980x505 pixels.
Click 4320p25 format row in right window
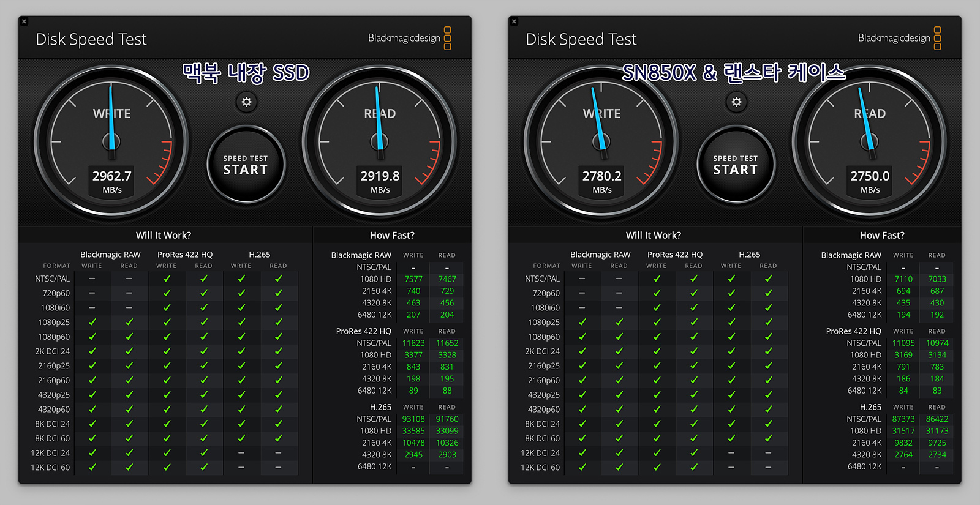pyautogui.click(x=654, y=395)
